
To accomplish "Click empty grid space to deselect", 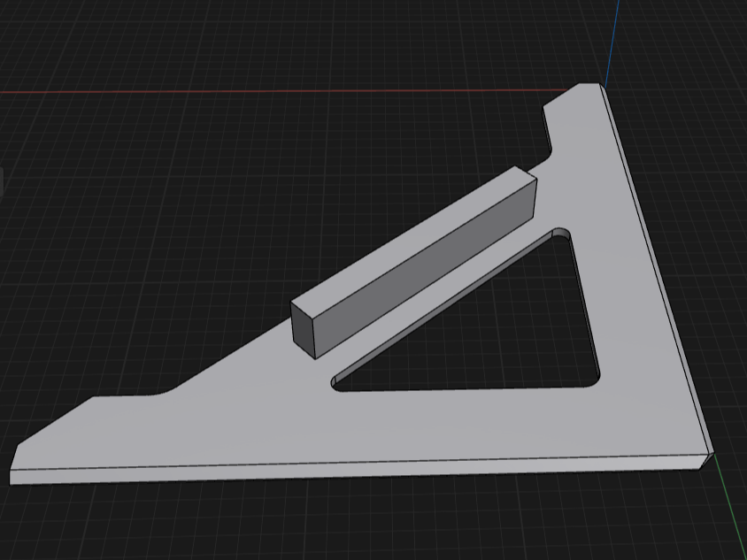I will pos(177,221).
